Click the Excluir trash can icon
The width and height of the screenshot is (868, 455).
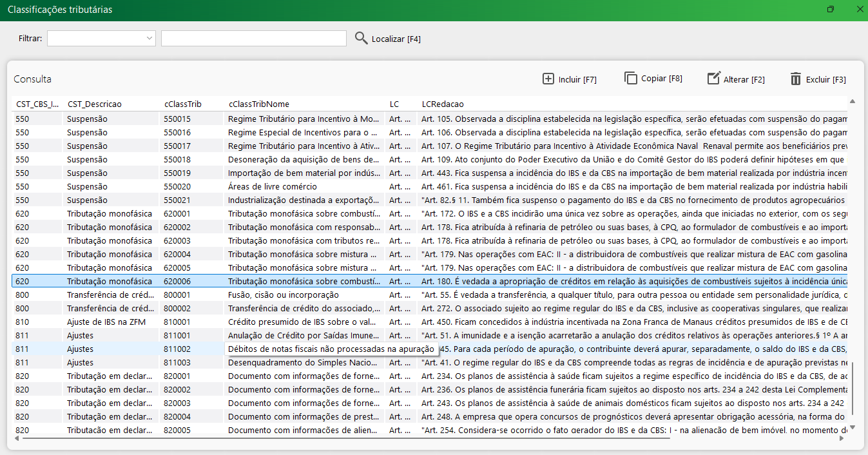pos(796,79)
